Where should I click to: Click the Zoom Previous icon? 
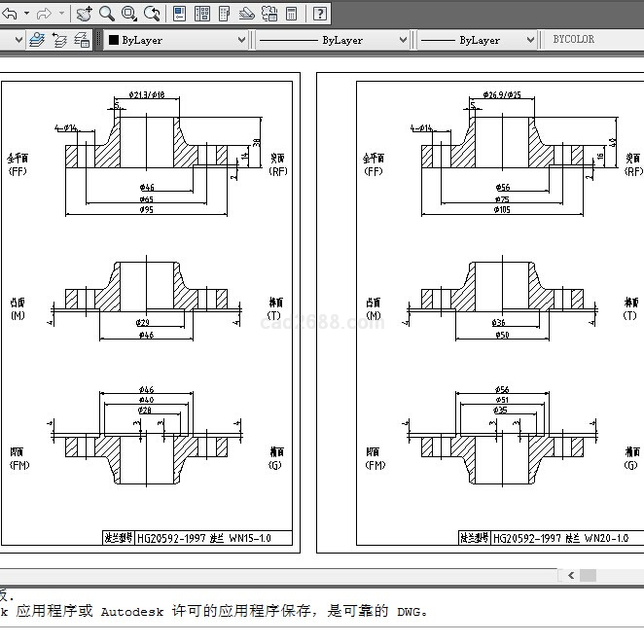[152, 14]
